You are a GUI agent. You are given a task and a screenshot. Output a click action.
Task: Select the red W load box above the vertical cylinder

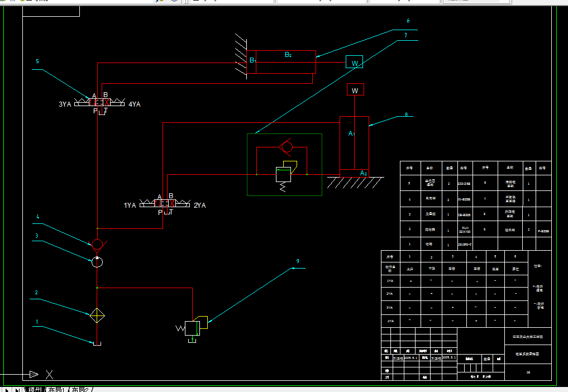click(x=355, y=89)
